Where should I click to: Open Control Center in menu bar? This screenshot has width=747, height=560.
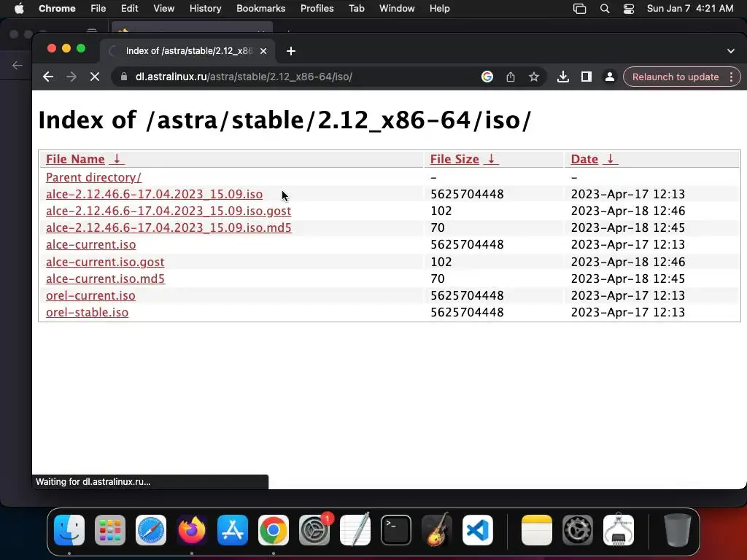[x=629, y=9]
